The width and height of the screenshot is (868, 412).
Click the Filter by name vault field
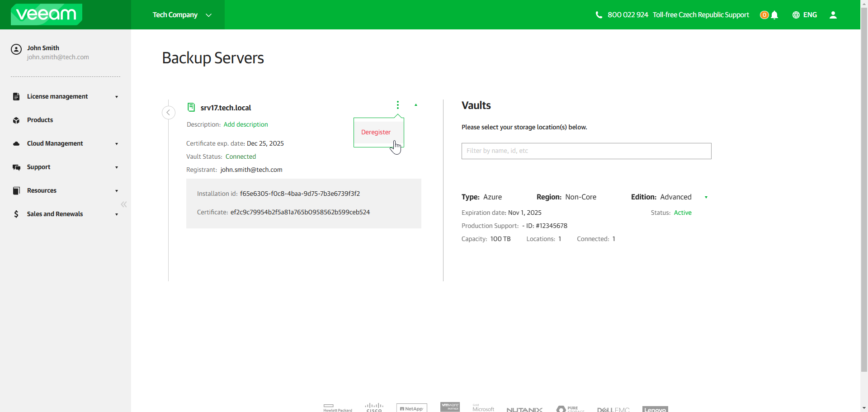coord(586,151)
